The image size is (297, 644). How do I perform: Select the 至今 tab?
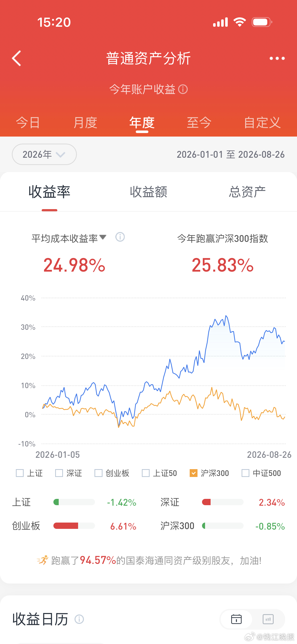coord(199,123)
